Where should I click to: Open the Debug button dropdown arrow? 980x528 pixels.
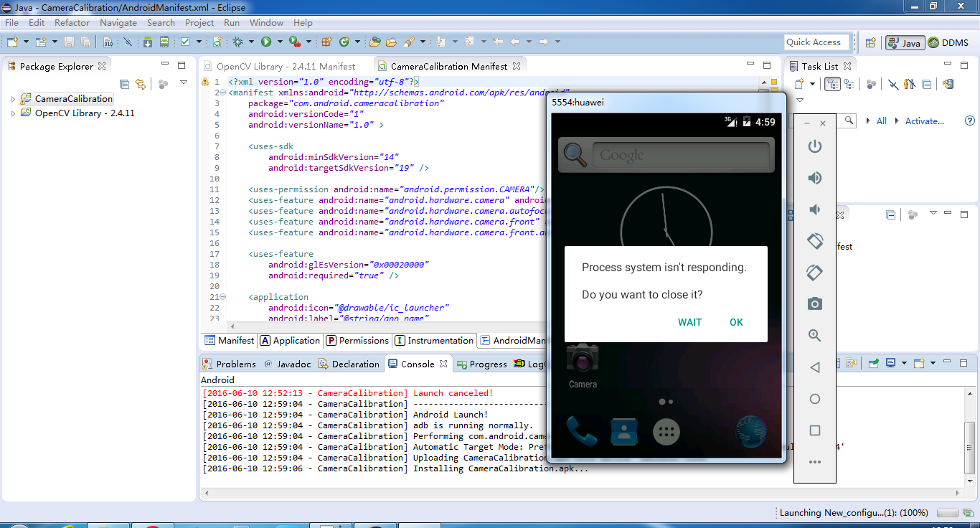click(x=251, y=42)
